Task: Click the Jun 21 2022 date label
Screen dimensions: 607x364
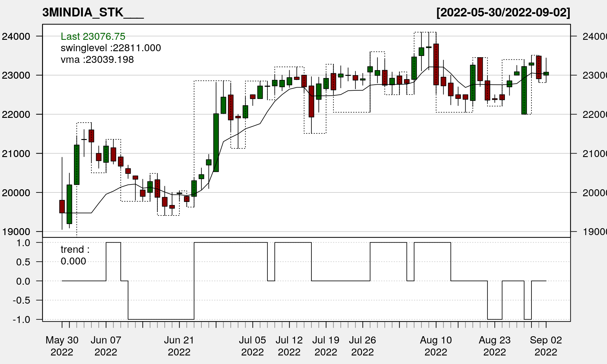Action: coord(179,346)
